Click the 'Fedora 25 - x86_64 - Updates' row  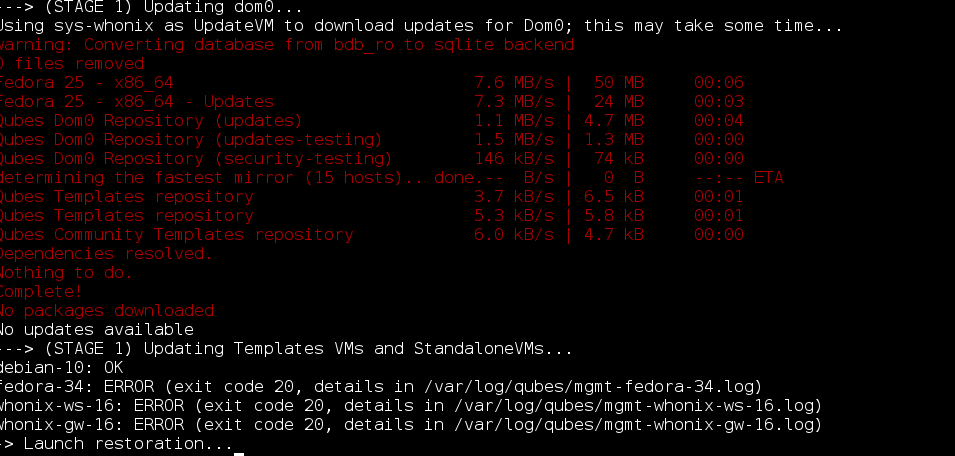[x=372, y=102]
